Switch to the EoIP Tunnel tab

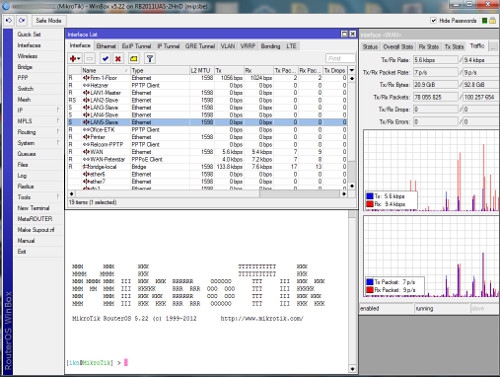(136, 46)
